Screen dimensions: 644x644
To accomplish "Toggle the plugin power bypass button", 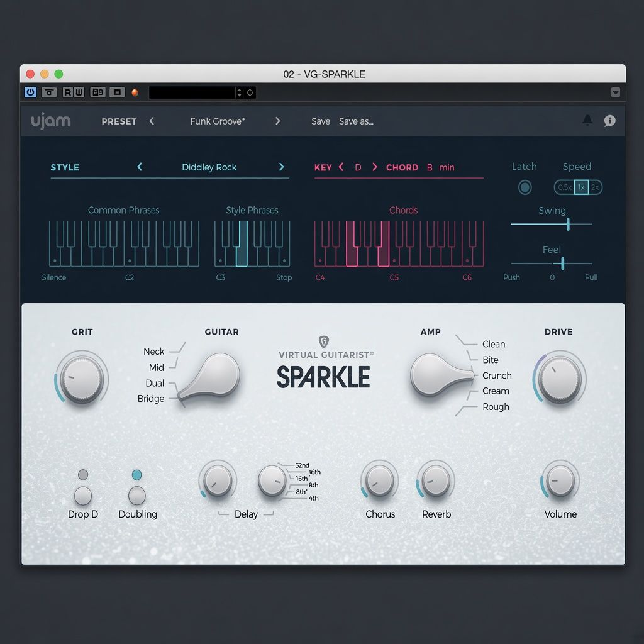I will pyautogui.click(x=30, y=92).
